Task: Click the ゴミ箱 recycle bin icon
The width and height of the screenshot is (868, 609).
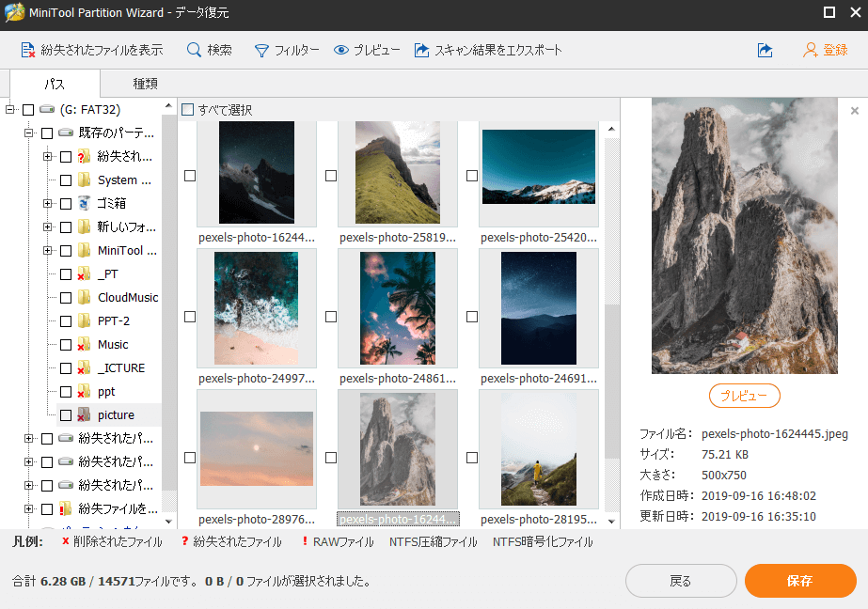Action: 84,204
